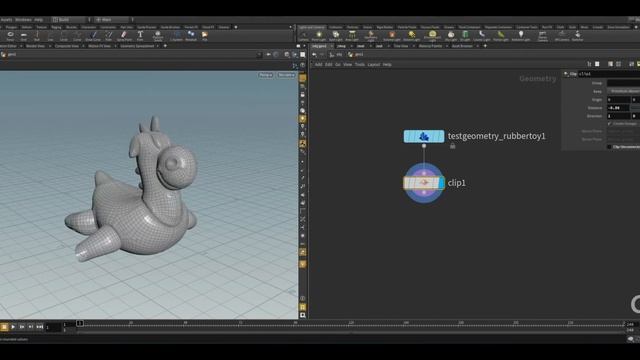
Task: Add a Volume Light from shelf
Action: click(x=392, y=36)
